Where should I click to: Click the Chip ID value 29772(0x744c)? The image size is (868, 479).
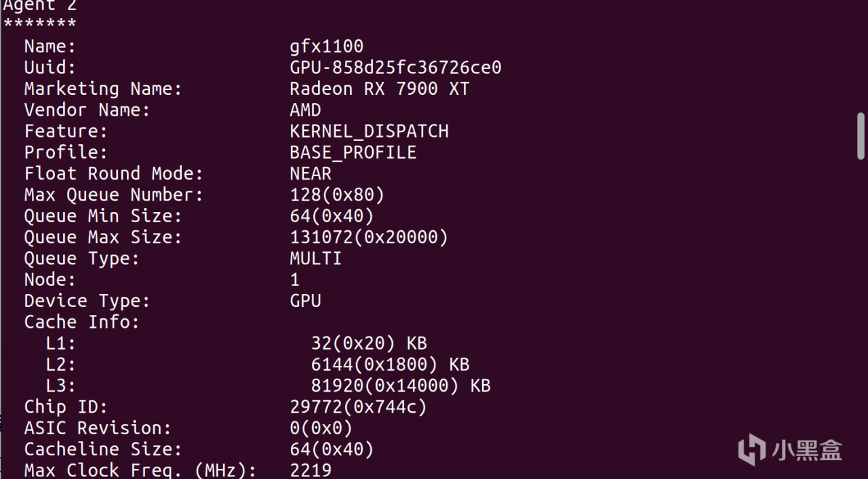pos(358,407)
